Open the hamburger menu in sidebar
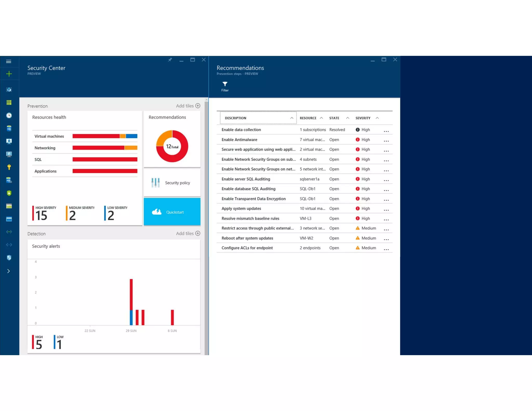 pos(9,62)
